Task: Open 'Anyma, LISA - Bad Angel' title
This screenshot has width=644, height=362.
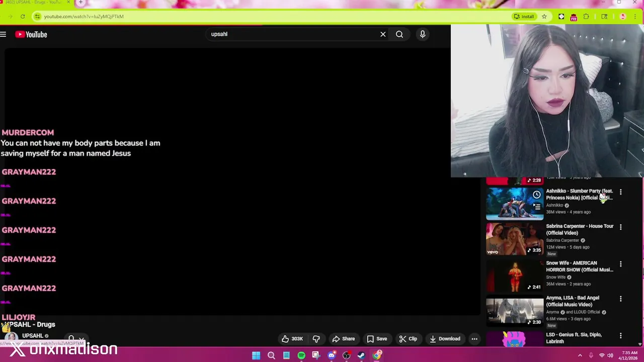Action: 573,301
